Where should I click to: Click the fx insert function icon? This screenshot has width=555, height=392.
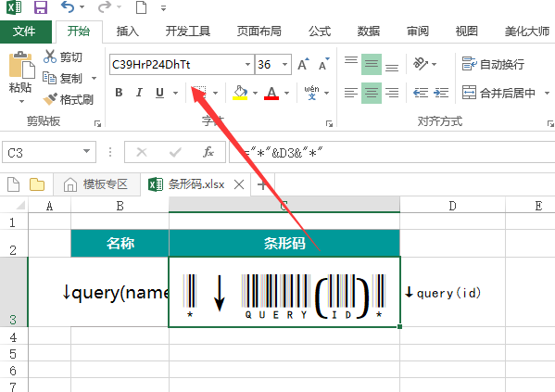[208, 152]
